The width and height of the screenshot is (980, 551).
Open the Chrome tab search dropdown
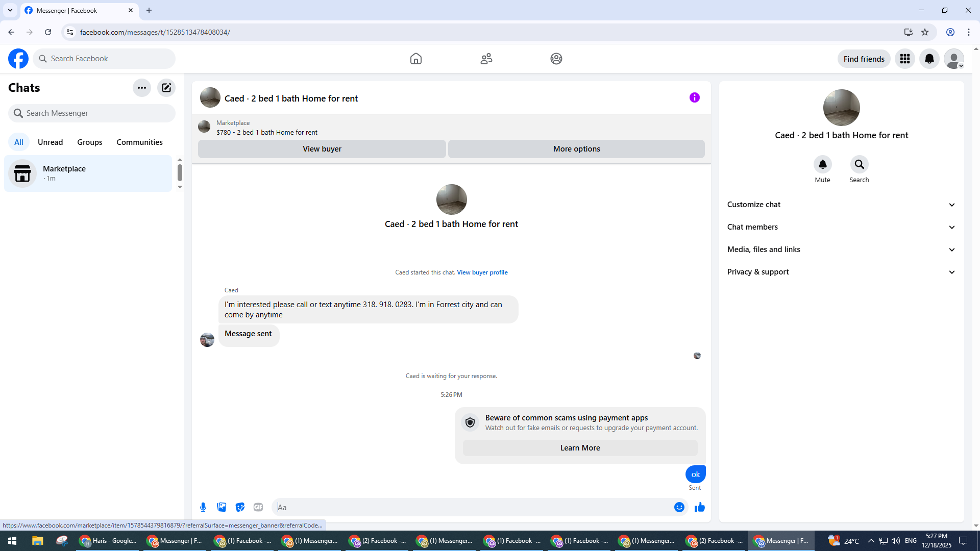[10, 10]
